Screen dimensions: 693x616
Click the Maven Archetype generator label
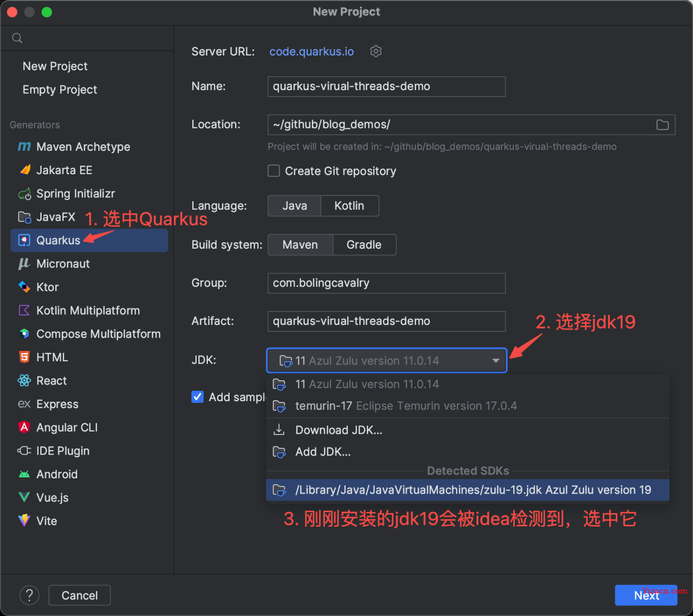pyautogui.click(x=83, y=147)
